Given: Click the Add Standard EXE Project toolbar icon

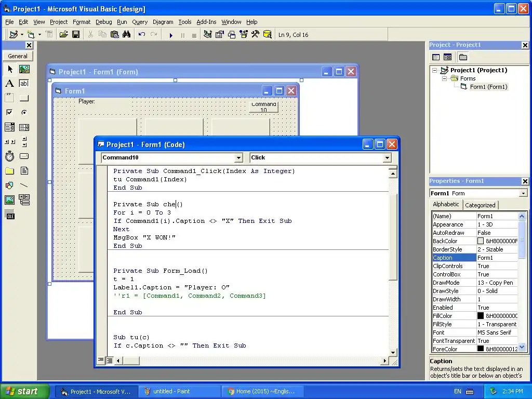Looking at the screenshot, I should [x=14, y=35].
